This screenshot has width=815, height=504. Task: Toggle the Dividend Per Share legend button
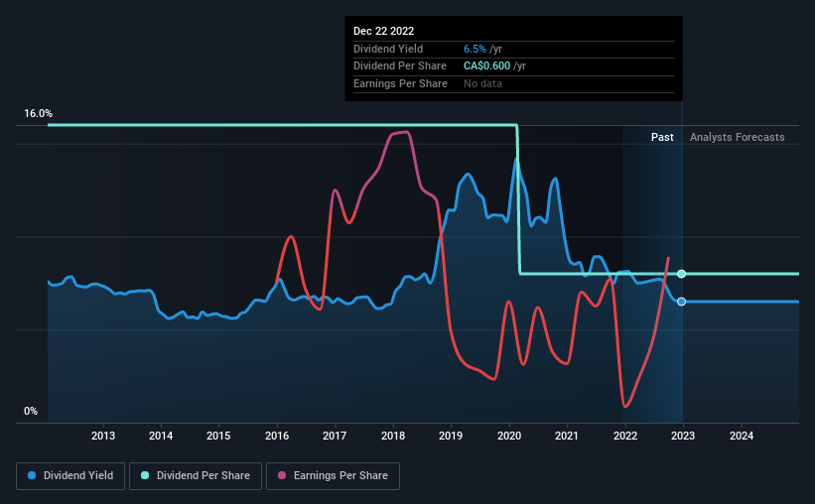pos(196,476)
